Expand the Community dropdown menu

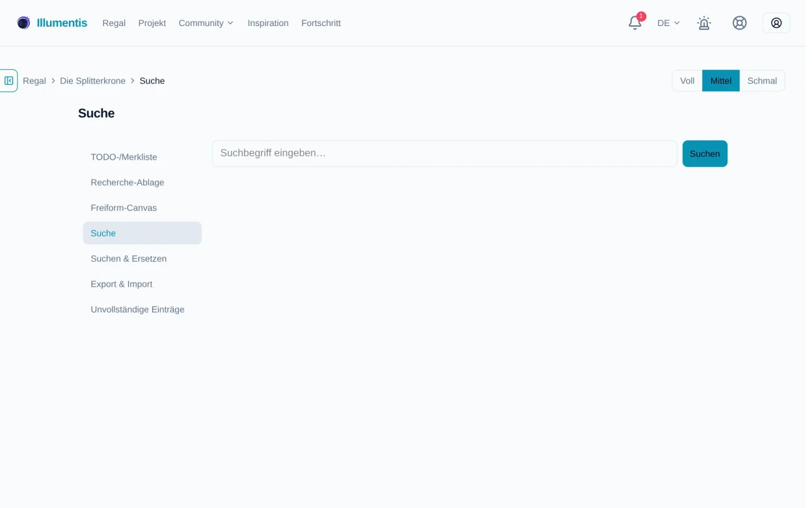tap(207, 23)
